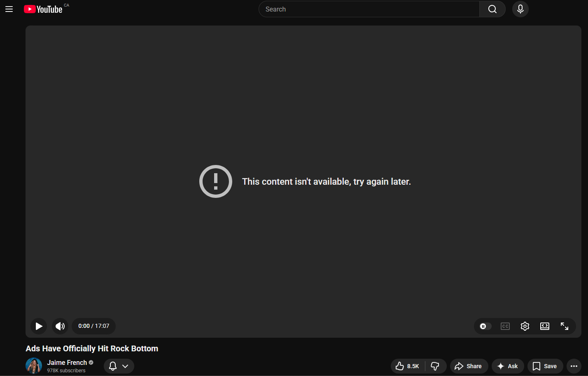Like the video with 8.5K likes
The height and width of the screenshot is (376, 588).
[x=407, y=366]
